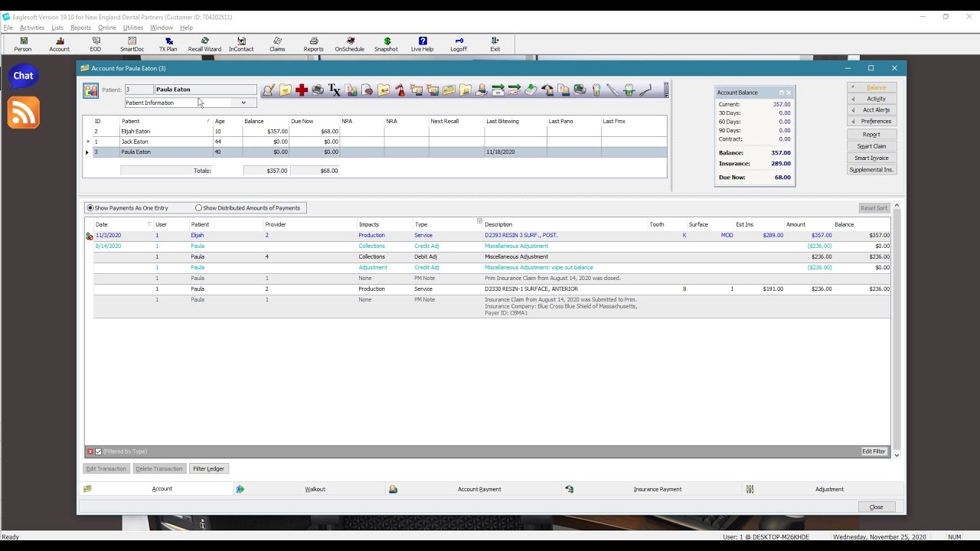Screen dimensions: 980x551
Task: Open the TX Plan tool
Action: click(168, 44)
